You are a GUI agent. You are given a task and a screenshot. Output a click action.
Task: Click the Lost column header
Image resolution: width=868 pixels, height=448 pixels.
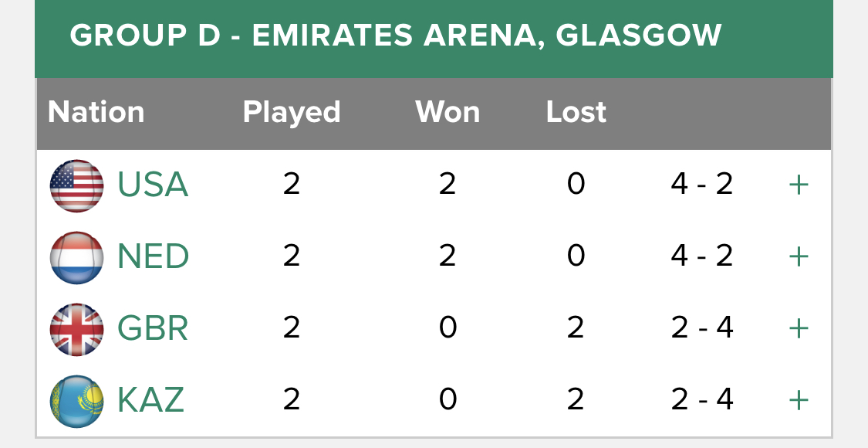coord(576,112)
